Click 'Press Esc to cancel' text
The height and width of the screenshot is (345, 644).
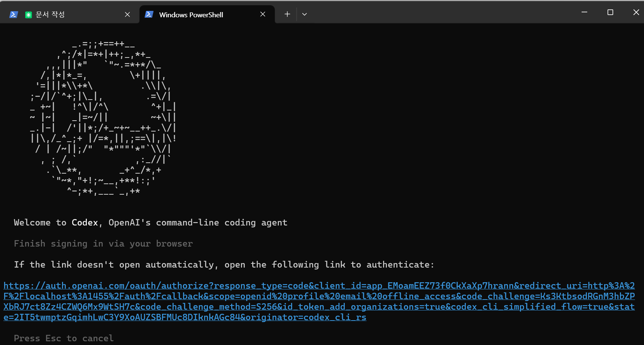click(64, 338)
